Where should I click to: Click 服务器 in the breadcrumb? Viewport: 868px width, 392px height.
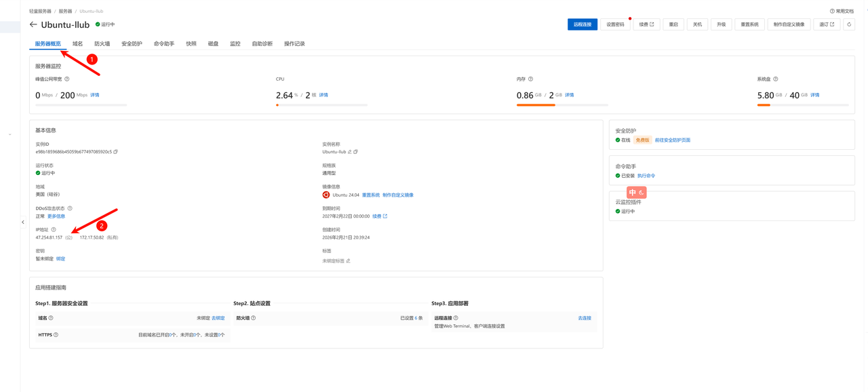click(65, 12)
